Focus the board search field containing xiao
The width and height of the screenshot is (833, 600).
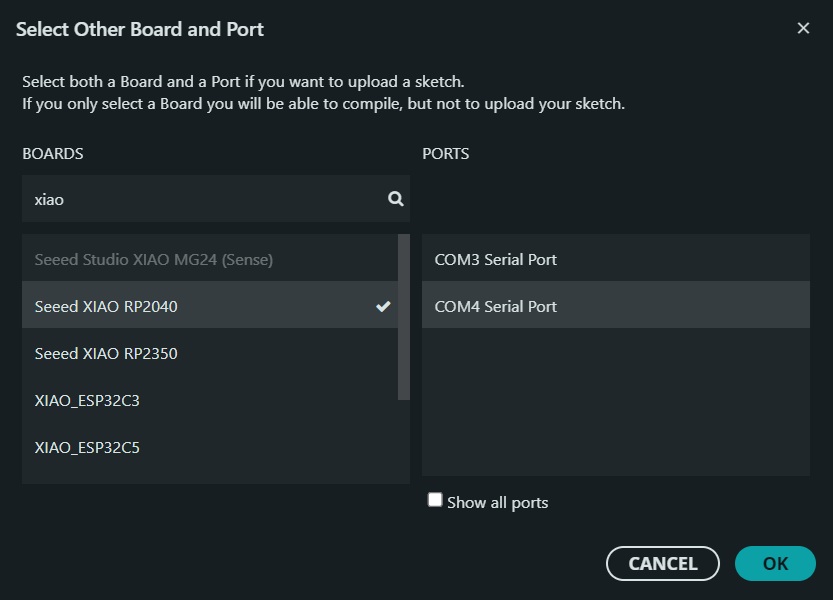click(200, 199)
